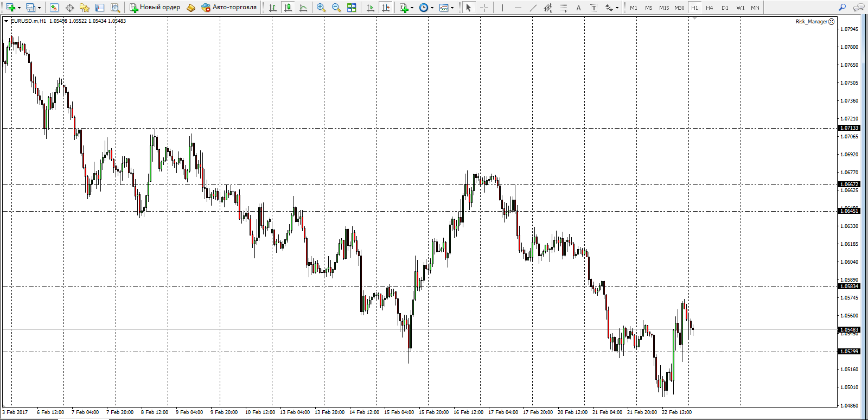Expand the Templates dropdown arrow
Screen dimensions: 868x420
452,8
